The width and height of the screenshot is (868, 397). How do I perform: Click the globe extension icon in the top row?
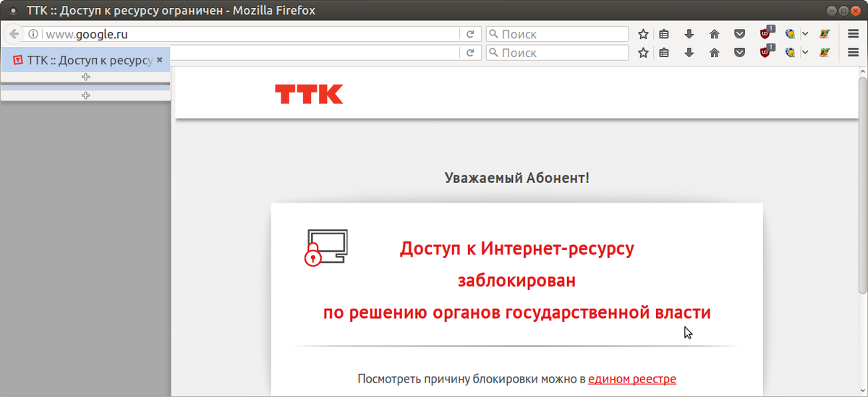[x=791, y=34]
